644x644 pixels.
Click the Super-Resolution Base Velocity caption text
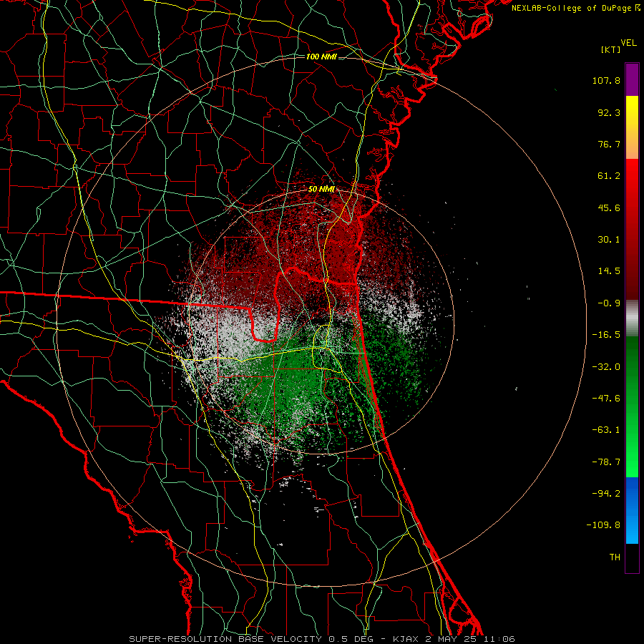click(321, 639)
